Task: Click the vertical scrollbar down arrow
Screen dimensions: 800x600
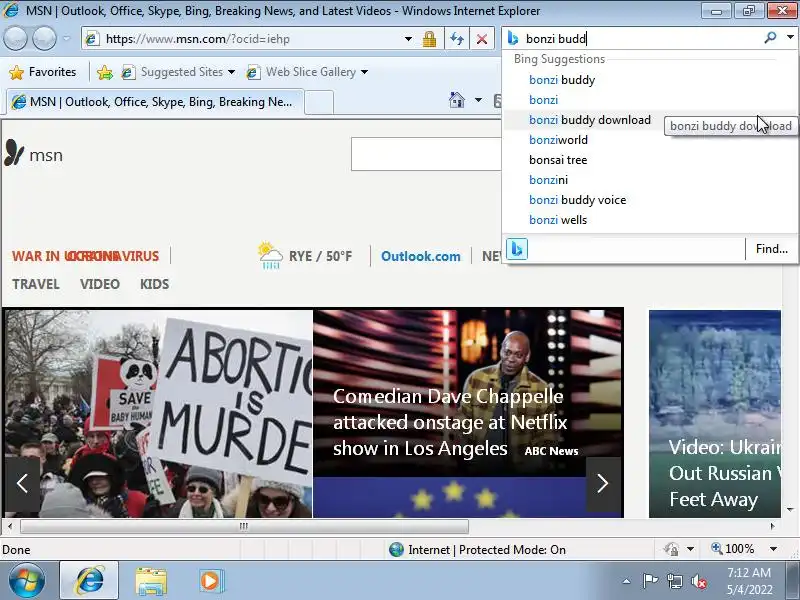Action: point(790,510)
